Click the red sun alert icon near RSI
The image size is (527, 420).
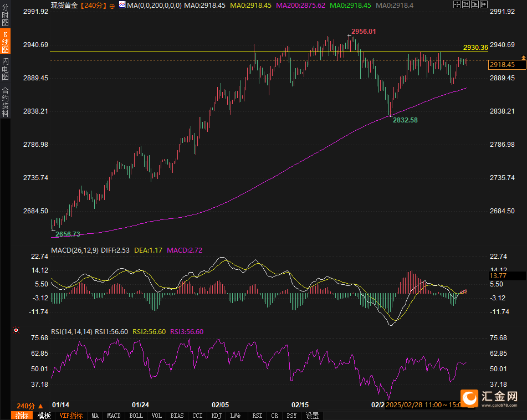(x=16, y=330)
